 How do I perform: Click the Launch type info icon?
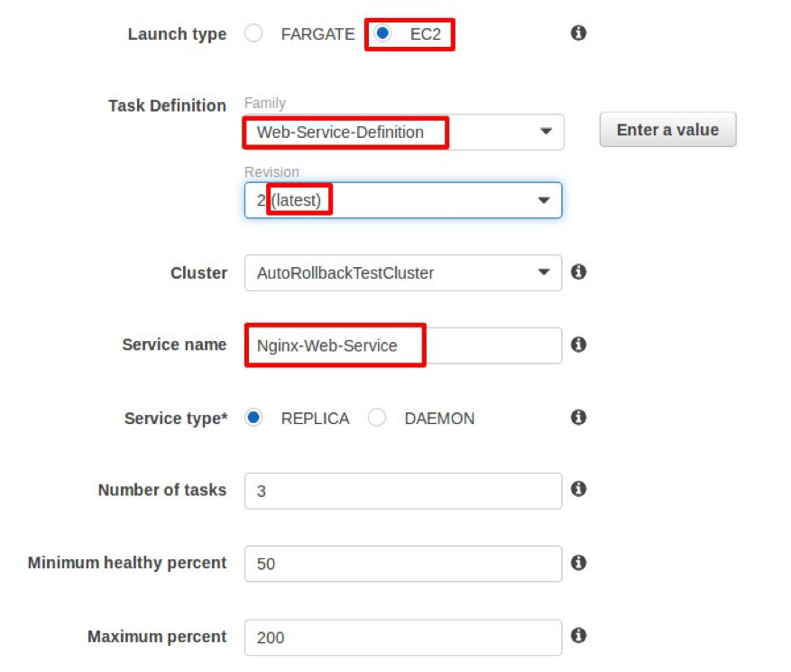(578, 33)
